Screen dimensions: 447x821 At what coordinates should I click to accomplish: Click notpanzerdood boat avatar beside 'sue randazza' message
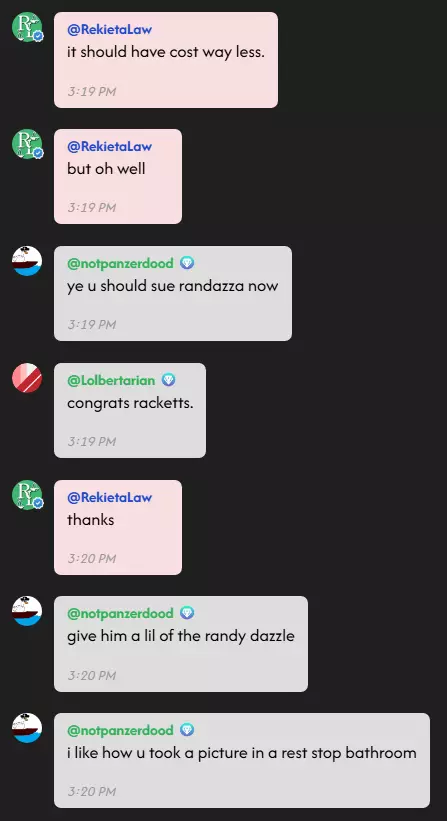coord(27,261)
